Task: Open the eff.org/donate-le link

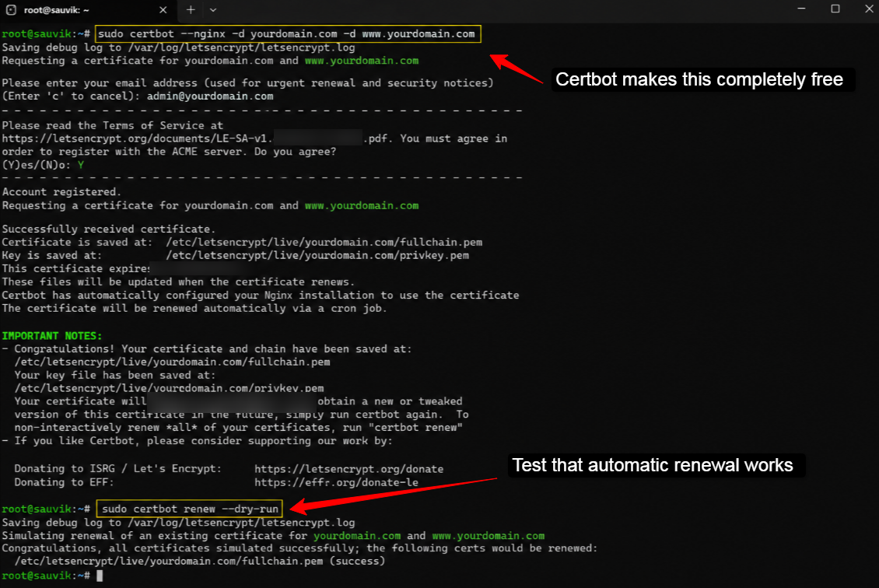Action: coord(336,483)
